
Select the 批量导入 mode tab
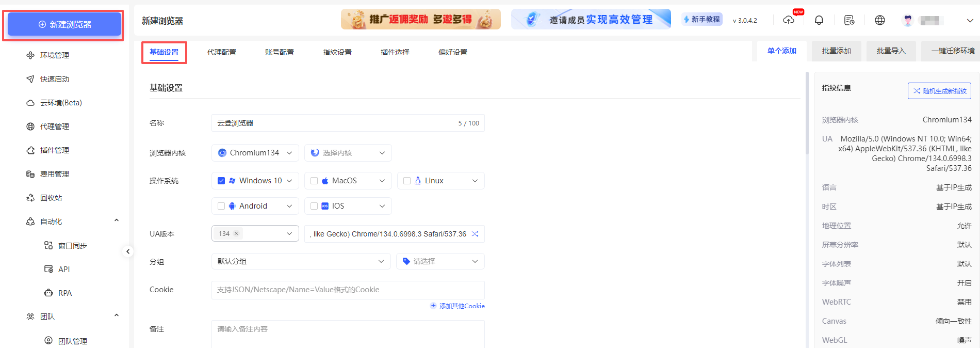(x=891, y=51)
